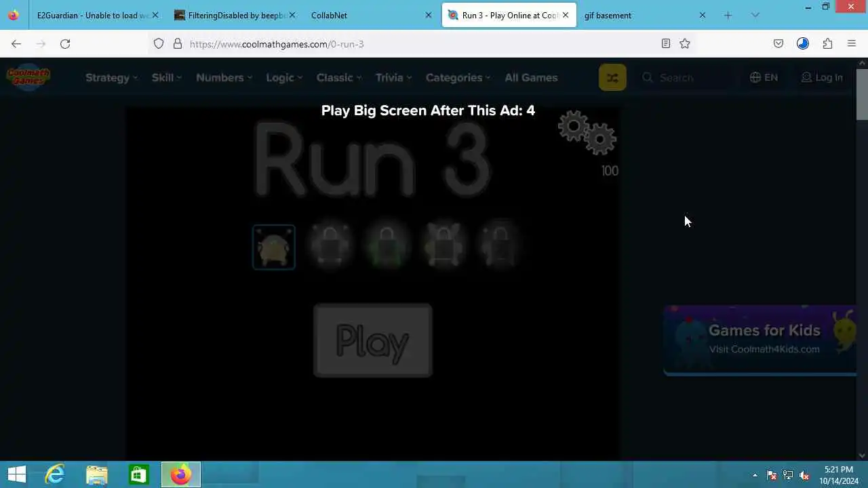The width and height of the screenshot is (868, 488).
Task: Go back to the previous page
Action: [16, 43]
